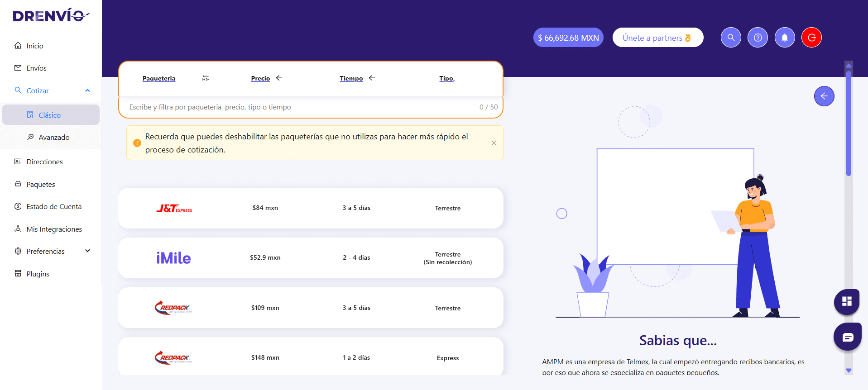Open the help question mark icon
868x390 pixels.
(x=758, y=38)
